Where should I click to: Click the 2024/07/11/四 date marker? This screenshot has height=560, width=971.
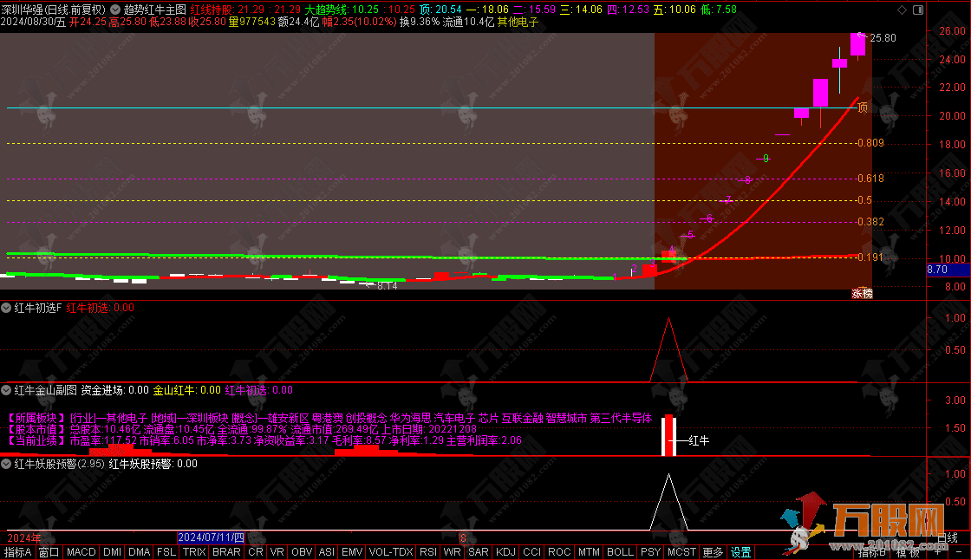point(212,537)
